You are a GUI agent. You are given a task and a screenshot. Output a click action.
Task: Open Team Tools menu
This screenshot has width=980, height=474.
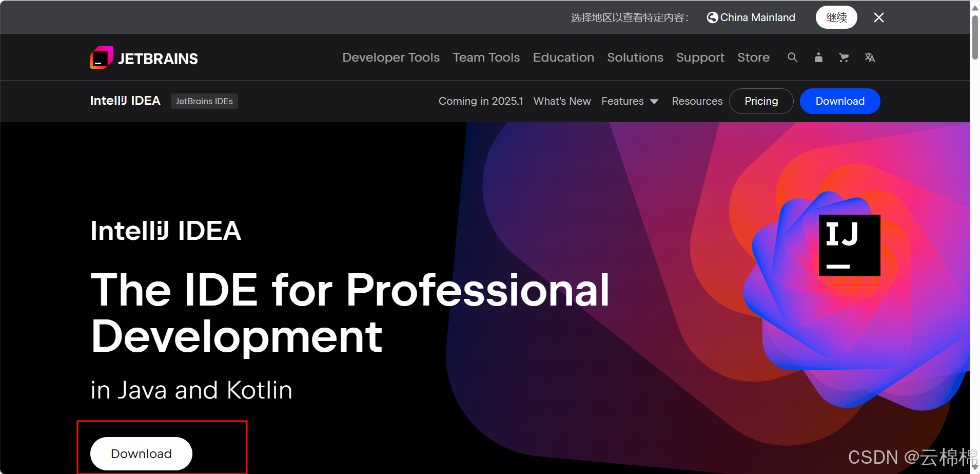[x=486, y=58]
